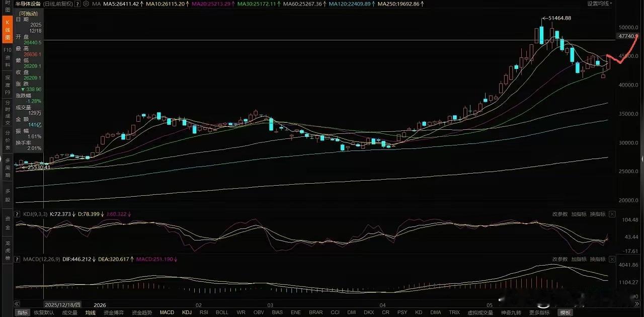This screenshot has height=317, width=644.
Task: Open 更多指标 list
Action: pyautogui.click(x=539, y=312)
